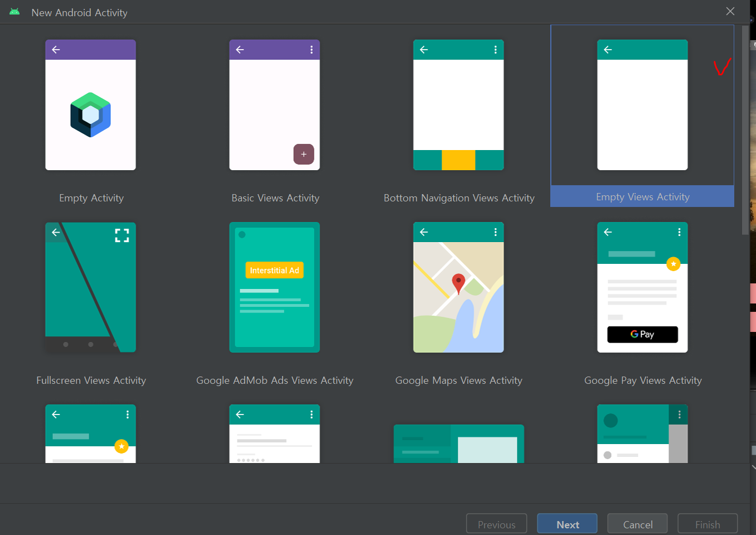Click the template list vertical scrollbar
The width and height of the screenshot is (756, 535).
pos(745,130)
